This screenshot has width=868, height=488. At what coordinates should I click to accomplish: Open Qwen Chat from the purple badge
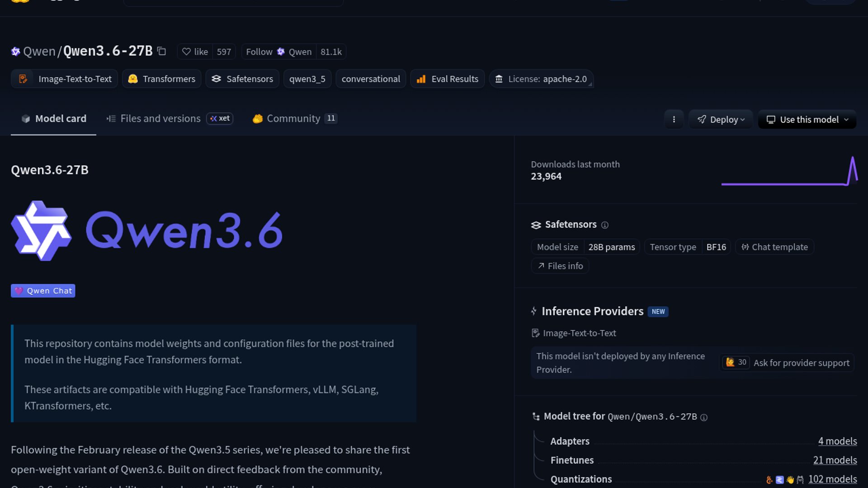[x=42, y=291]
